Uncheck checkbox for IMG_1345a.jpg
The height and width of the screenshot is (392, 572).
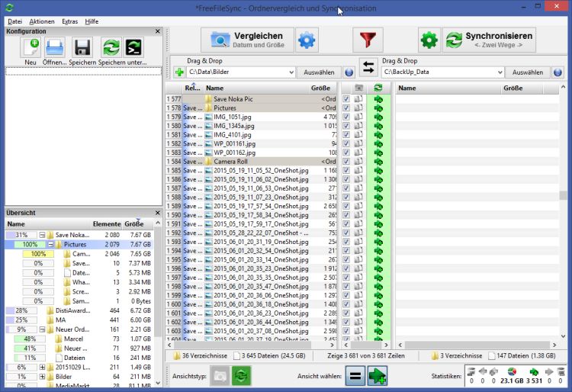346,126
